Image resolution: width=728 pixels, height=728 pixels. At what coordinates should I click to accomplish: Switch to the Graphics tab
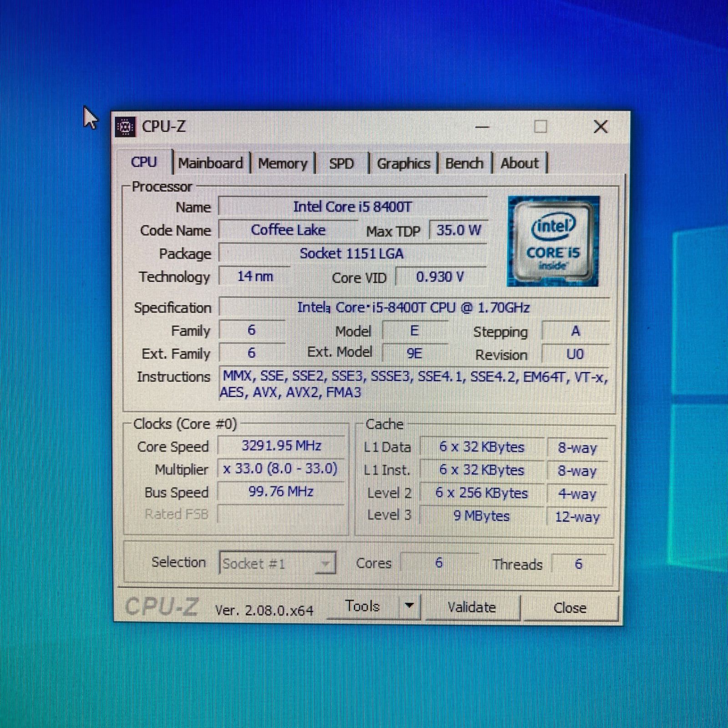[x=403, y=163]
